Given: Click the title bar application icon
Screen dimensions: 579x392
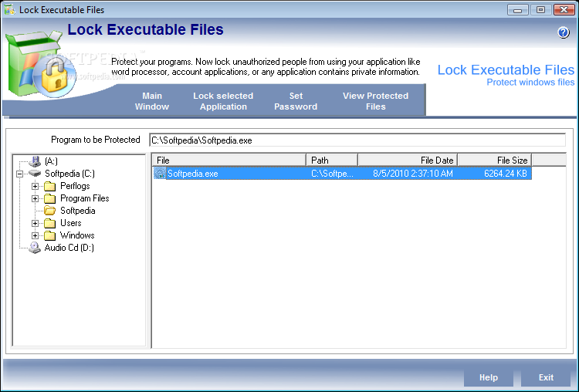Looking at the screenshot, I should (10, 9).
